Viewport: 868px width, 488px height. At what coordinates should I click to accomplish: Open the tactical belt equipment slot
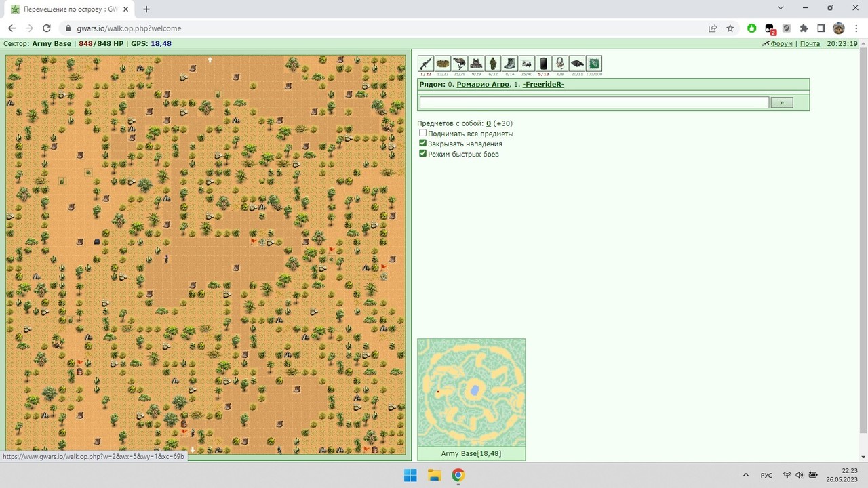tap(442, 63)
